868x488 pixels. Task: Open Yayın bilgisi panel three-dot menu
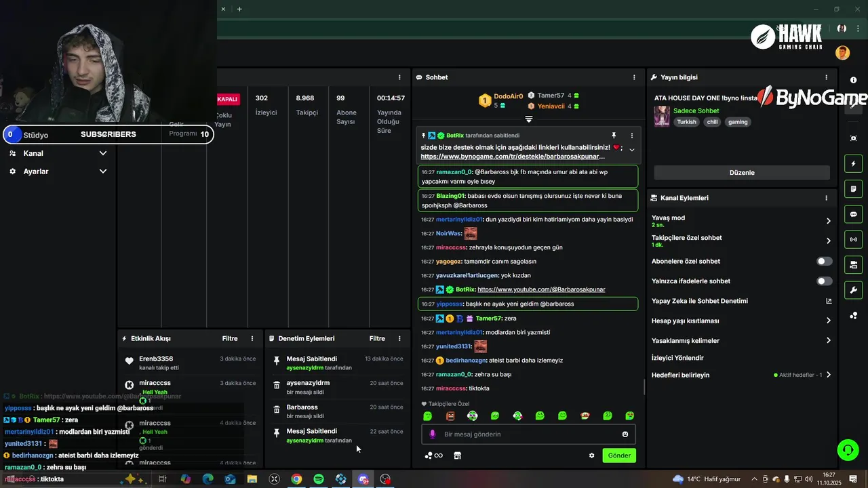826,77
